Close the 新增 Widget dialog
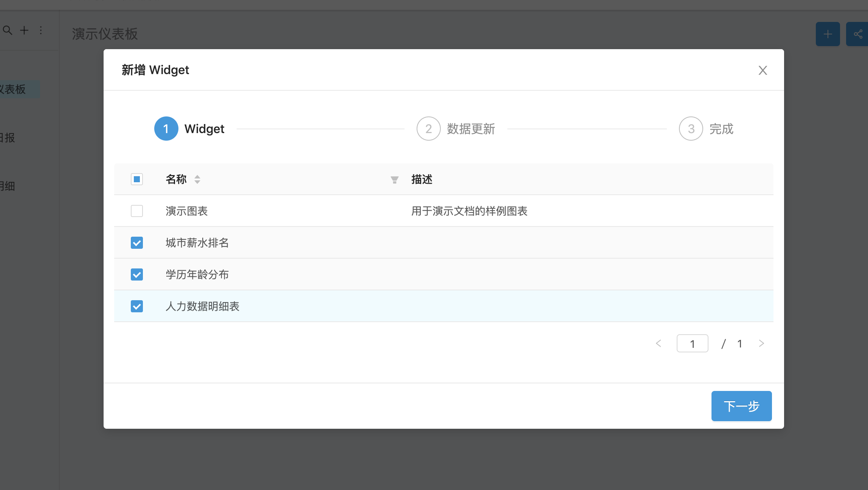 763,70
